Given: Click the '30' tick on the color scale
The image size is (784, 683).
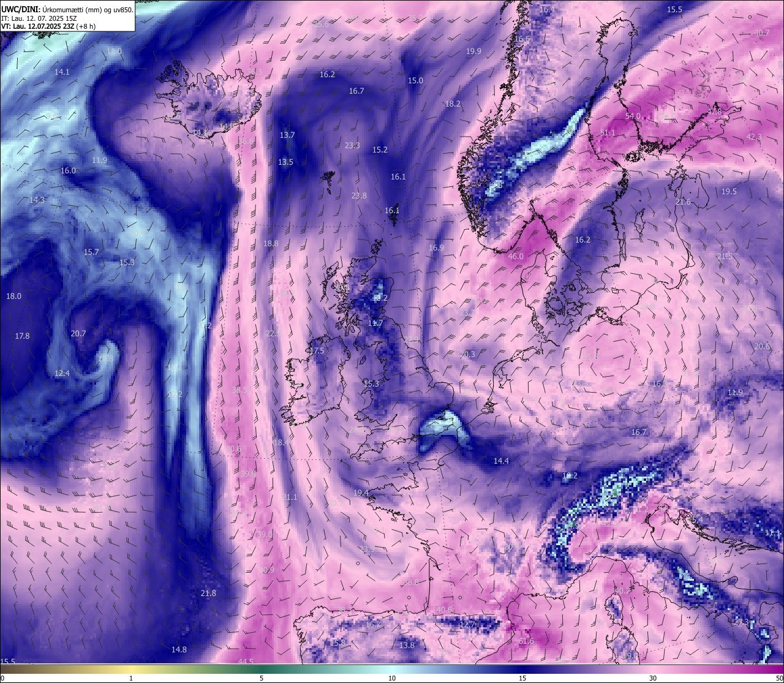Looking at the screenshot, I should point(653,679).
